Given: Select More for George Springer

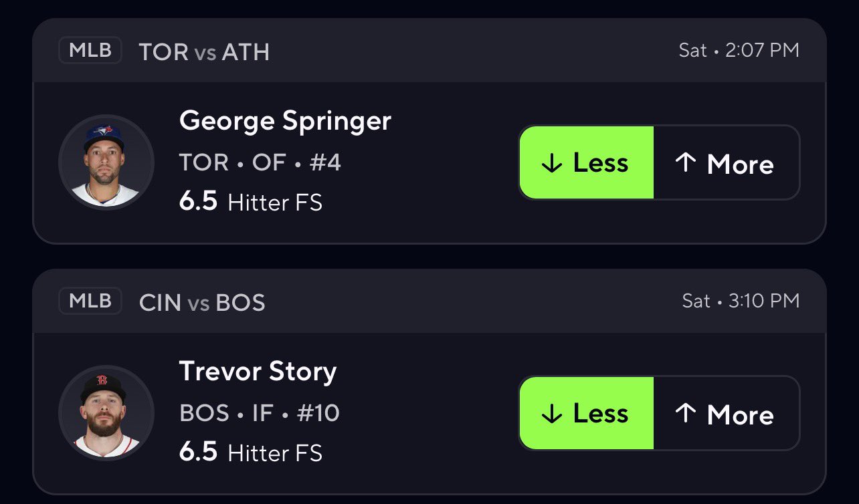Looking at the screenshot, I should pyautogui.click(x=727, y=163).
